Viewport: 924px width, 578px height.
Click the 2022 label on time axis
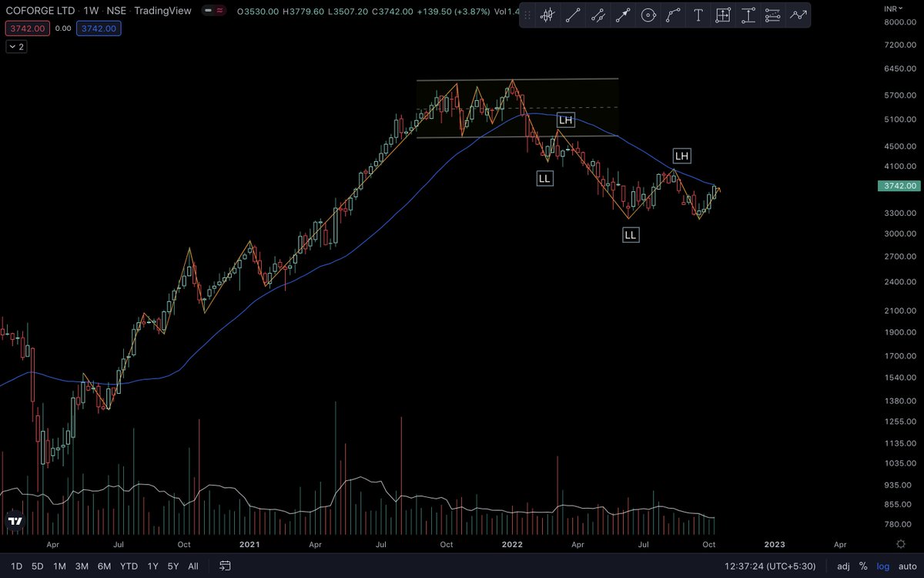click(511, 543)
